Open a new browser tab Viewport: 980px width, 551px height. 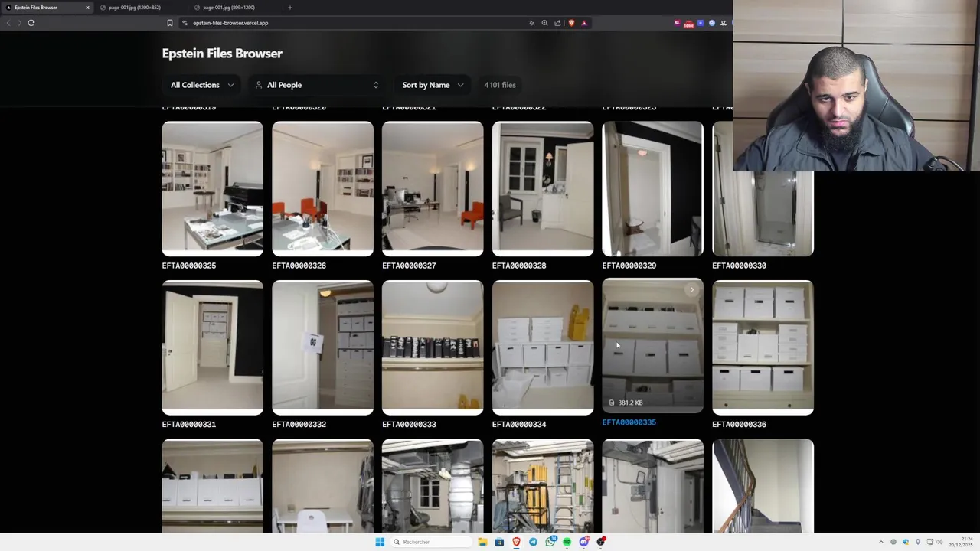click(x=289, y=8)
